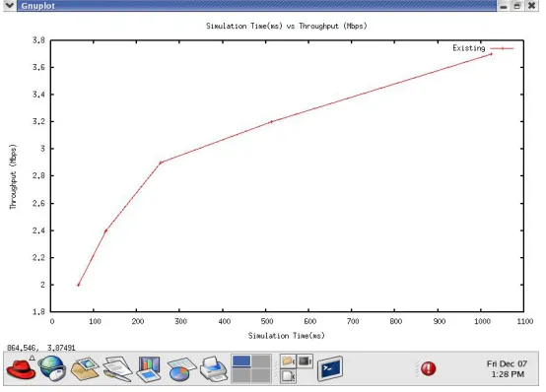546x392 pixels.
Task: Open the terminal window taskbar icon
Action: coord(330,368)
